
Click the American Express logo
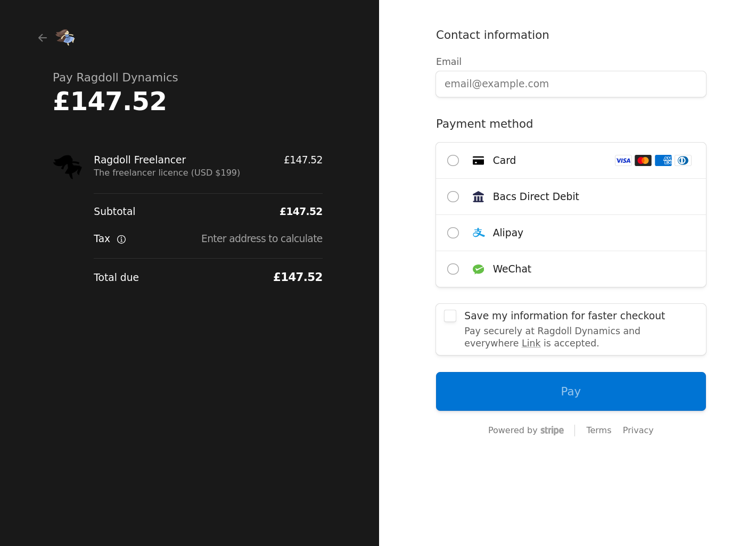(663, 161)
